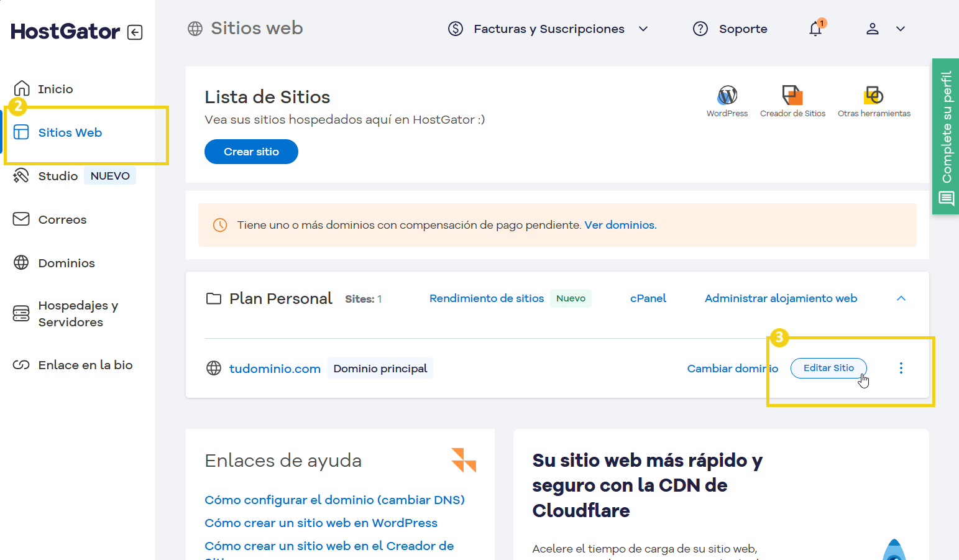The height and width of the screenshot is (560, 959).
Task: Click Administrar alojamiento web
Action: point(781,298)
